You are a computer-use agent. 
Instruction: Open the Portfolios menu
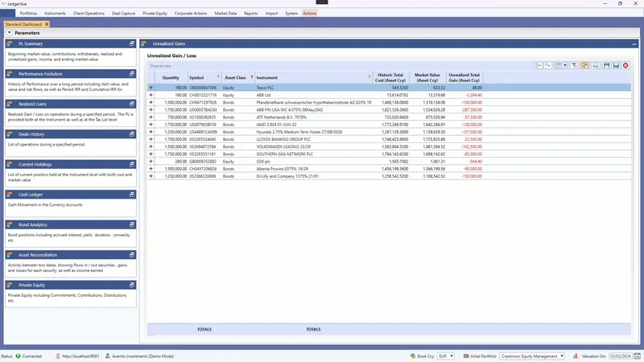click(28, 13)
